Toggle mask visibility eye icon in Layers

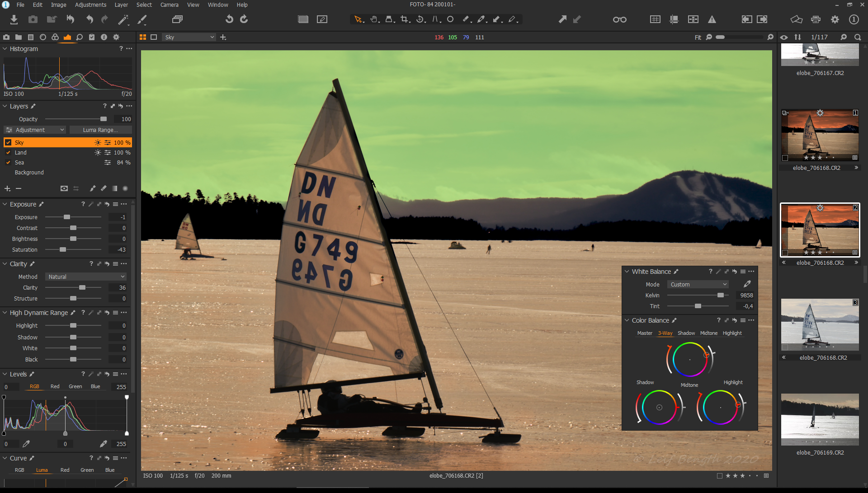(x=64, y=188)
